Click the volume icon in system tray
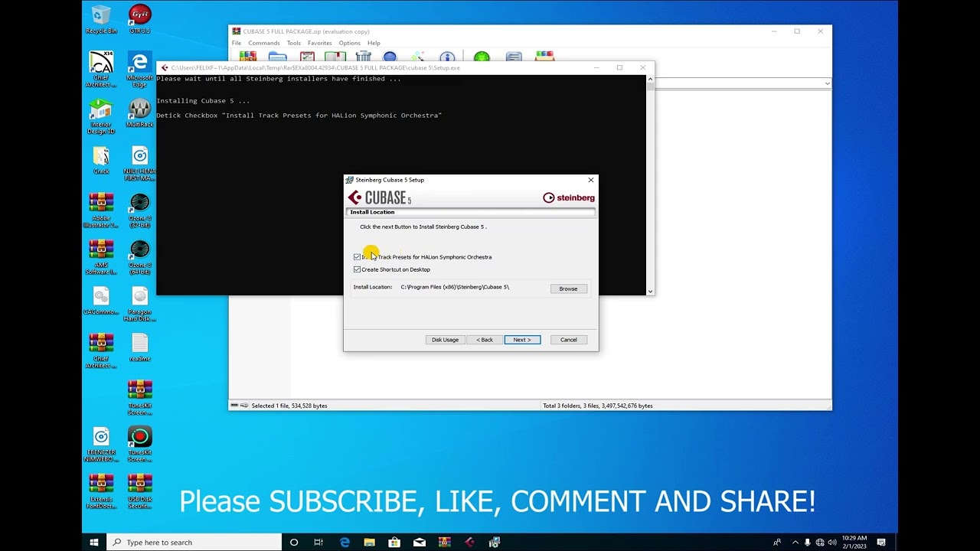980x551 pixels. tap(832, 542)
